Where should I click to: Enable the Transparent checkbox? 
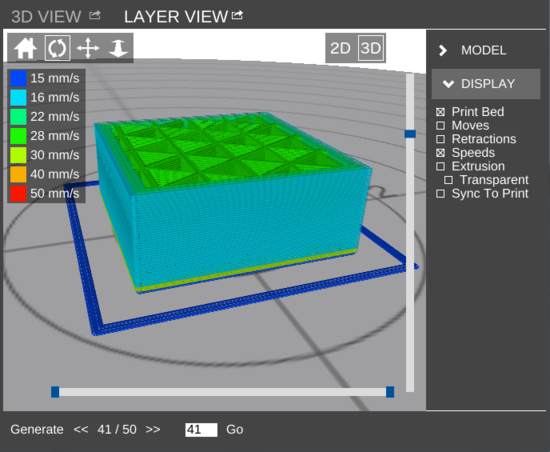448,180
